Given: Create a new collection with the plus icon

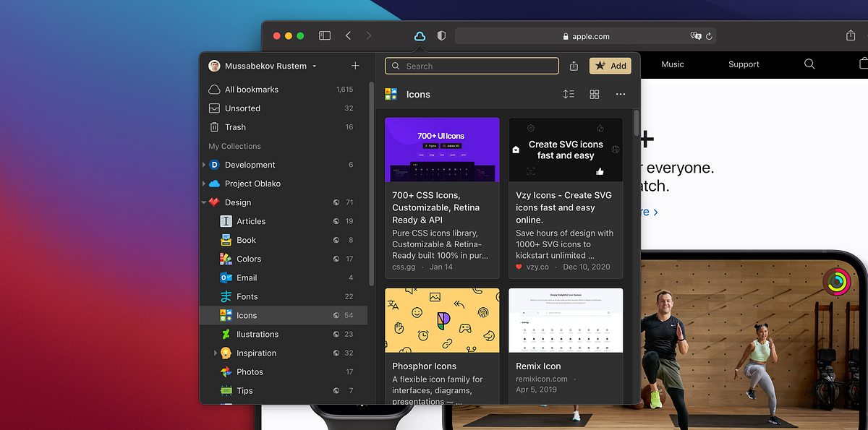Looking at the screenshot, I should (x=355, y=65).
